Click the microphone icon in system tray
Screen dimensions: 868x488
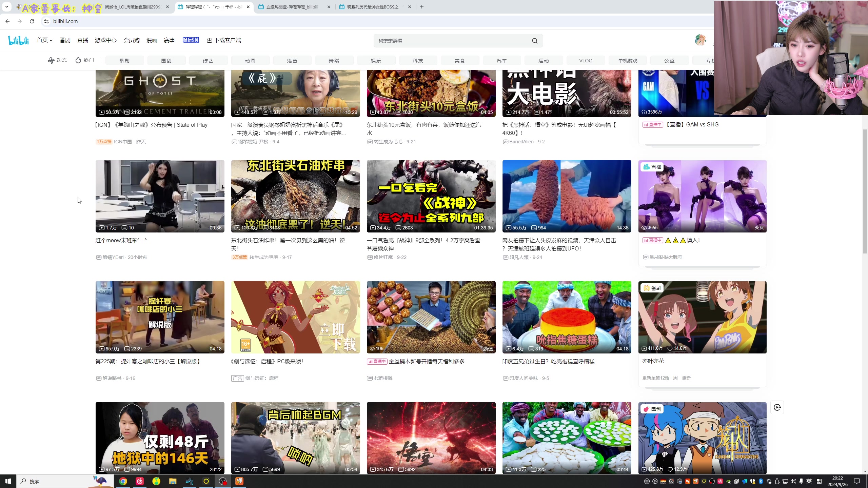[x=801, y=481]
